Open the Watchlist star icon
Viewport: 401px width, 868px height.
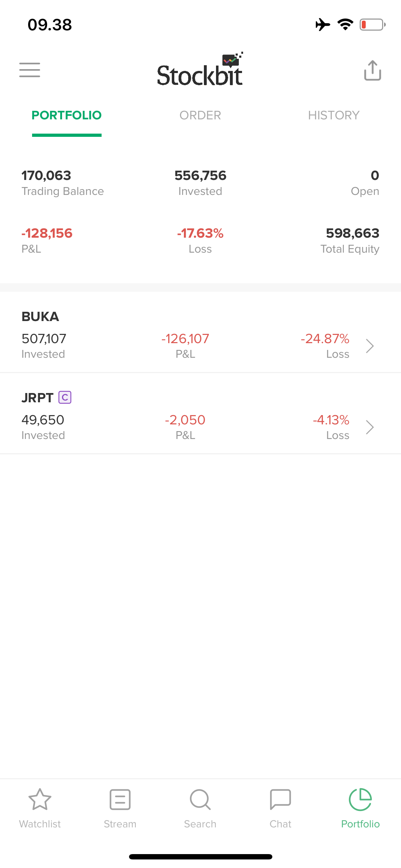point(40,800)
